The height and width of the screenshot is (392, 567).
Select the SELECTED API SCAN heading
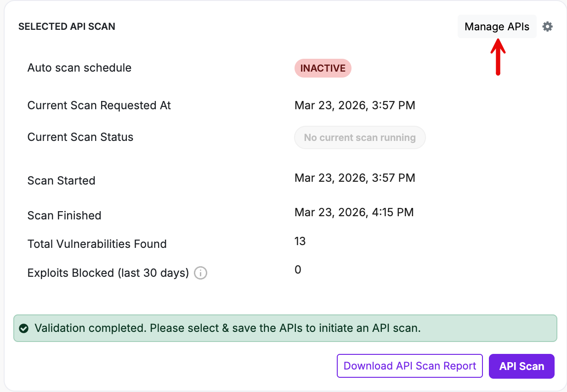coord(67,27)
